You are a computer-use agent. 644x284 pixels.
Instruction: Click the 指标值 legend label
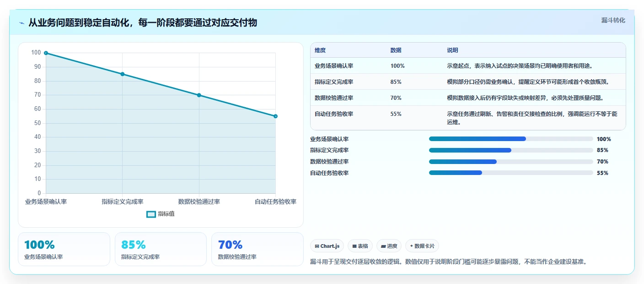tap(166, 214)
